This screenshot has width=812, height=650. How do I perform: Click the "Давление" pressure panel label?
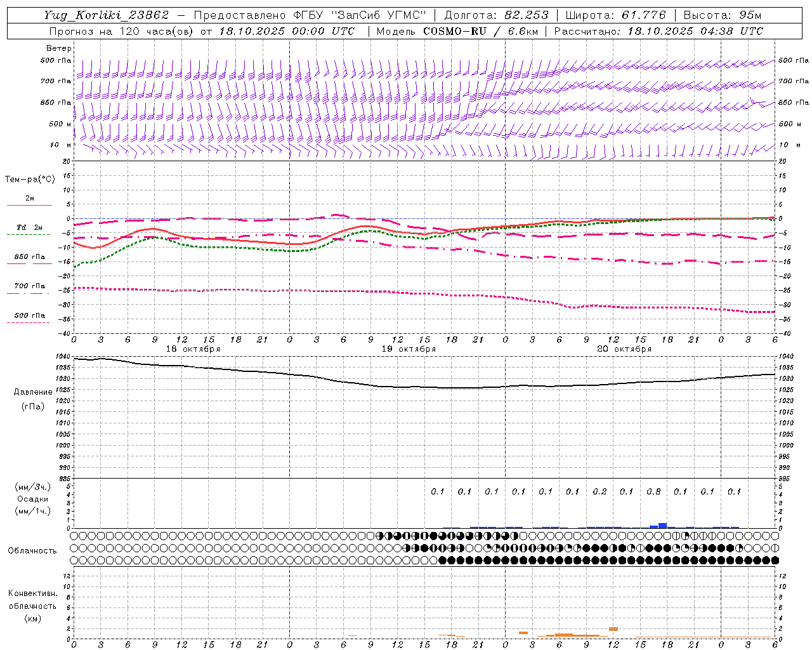pyautogui.click(x=33, y=392)
